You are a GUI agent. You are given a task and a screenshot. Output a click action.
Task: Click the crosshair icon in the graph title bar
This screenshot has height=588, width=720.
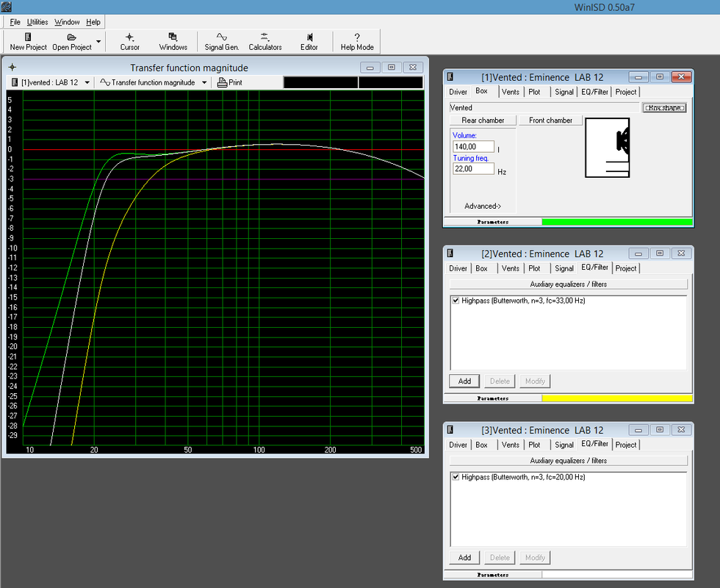point(12,68)
